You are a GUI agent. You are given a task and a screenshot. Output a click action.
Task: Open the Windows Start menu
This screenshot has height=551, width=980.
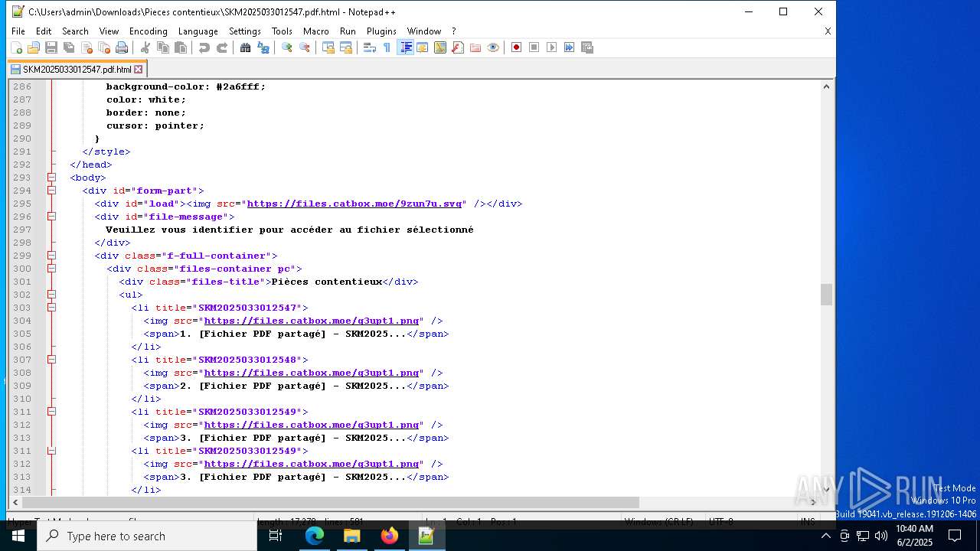click(x=18, y=536)
